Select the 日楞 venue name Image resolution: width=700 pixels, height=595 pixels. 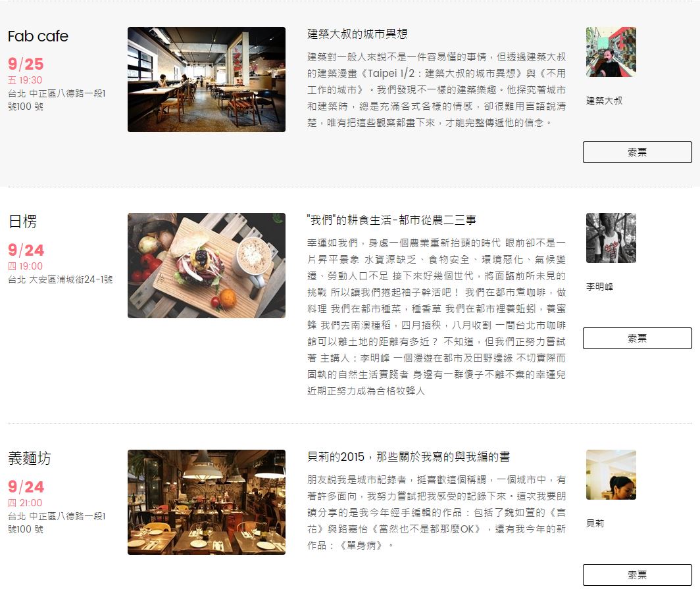[x=22, y=222]
